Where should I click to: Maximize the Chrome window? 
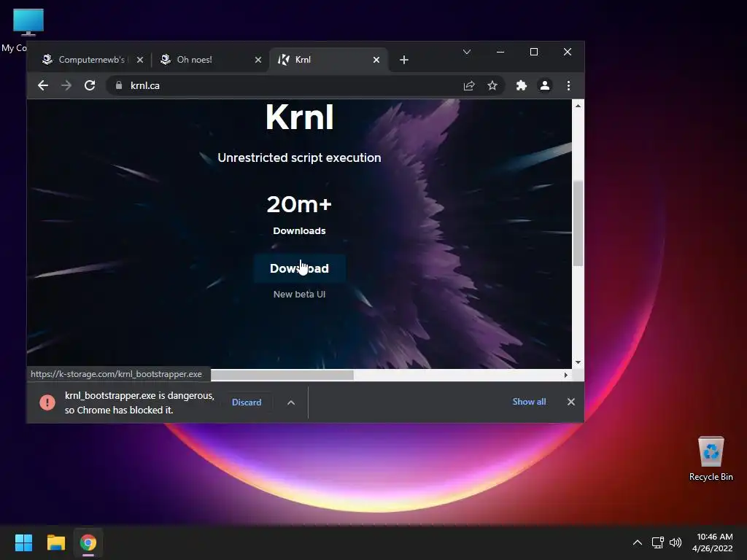[x=534, y=52]
